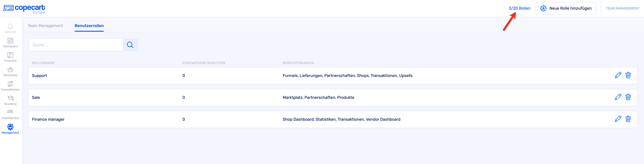This screenshot has height=164, width=644.
Task: Focus the Suche search field
Action: [76, 45]
